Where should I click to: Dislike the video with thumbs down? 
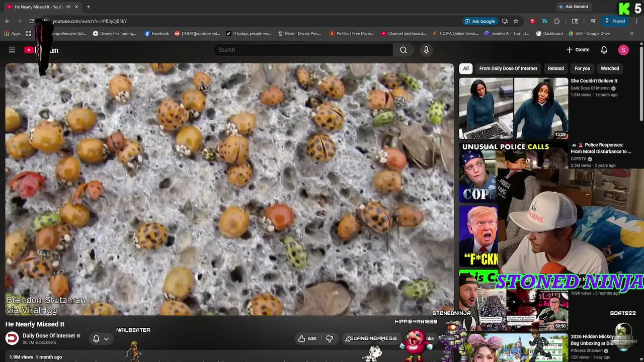330,339
